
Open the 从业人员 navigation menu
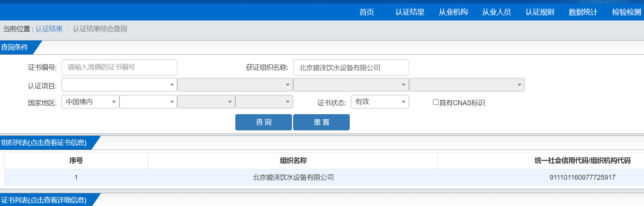coord(496,12)
